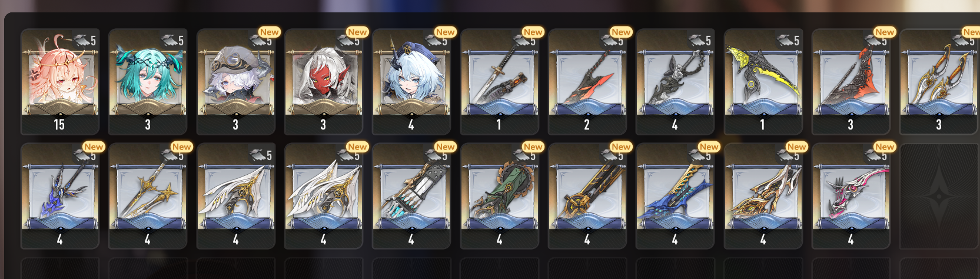The width and height of the screenshot is (980, 279).
Task: Choose the red-faced white-haired character card
Action: tap(323, 82)
